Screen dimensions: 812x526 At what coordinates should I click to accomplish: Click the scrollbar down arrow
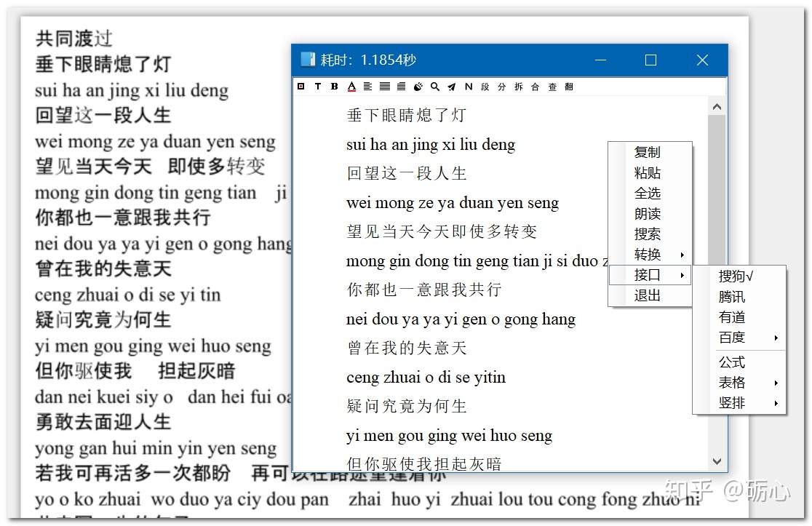(x=717, y=461)
